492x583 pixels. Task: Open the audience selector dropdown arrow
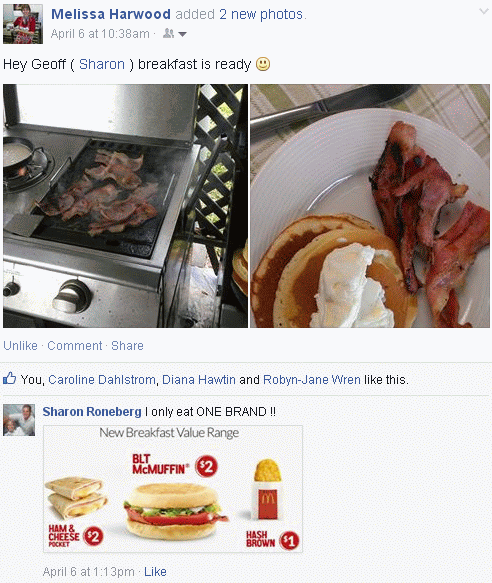tap(182, 34)
